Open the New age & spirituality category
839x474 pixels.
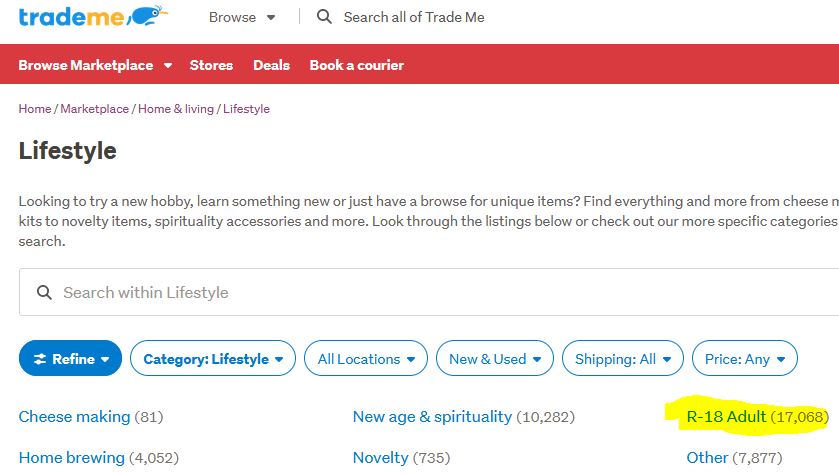(x=432, y=416)
